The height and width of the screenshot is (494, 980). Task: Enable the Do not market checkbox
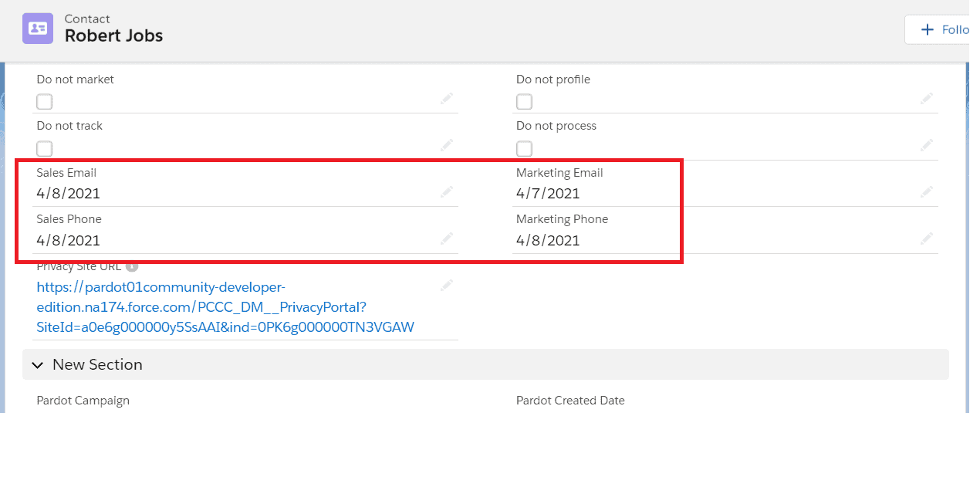tap(44, 101)
